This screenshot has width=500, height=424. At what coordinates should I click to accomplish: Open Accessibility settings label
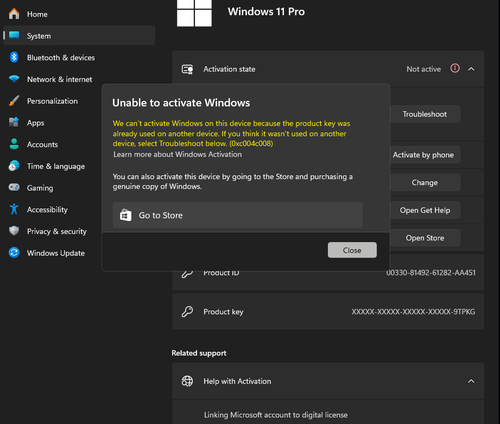click(47, 210)
